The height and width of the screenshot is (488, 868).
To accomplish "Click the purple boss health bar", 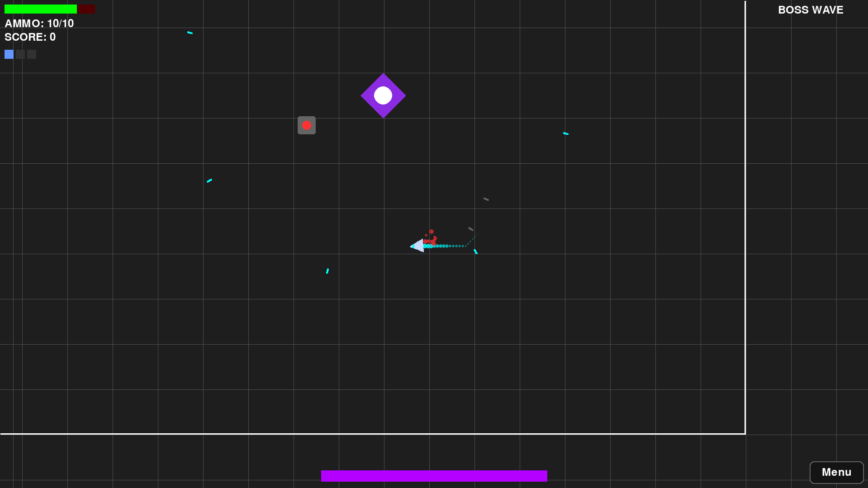I will 434,476.
